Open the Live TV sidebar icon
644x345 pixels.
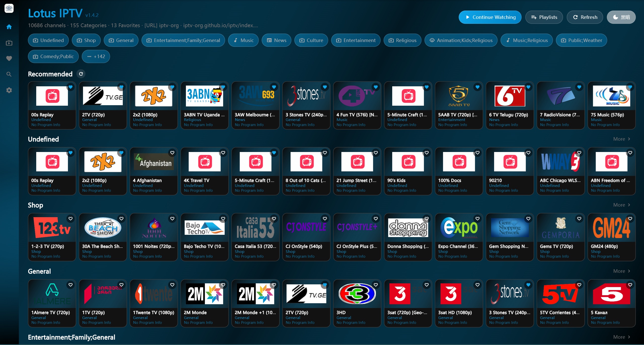coord(9,43)
